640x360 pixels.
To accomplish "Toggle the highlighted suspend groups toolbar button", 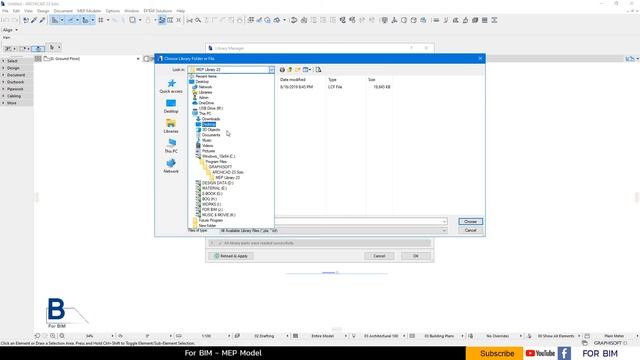I will [x=162, y=20].
